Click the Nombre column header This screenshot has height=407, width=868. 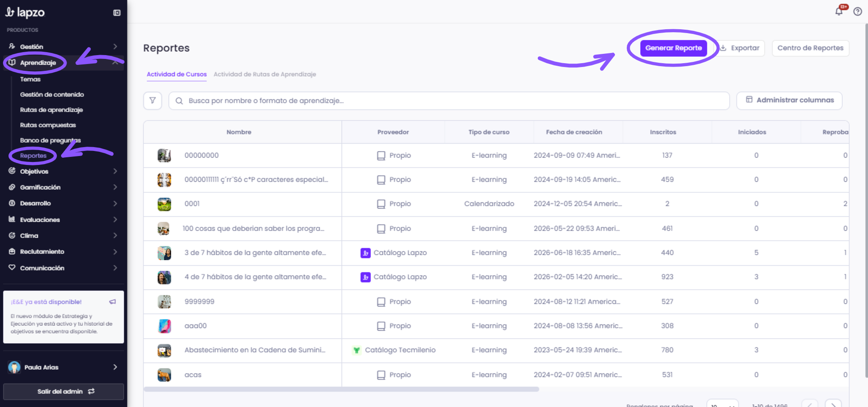coord(239,132)
